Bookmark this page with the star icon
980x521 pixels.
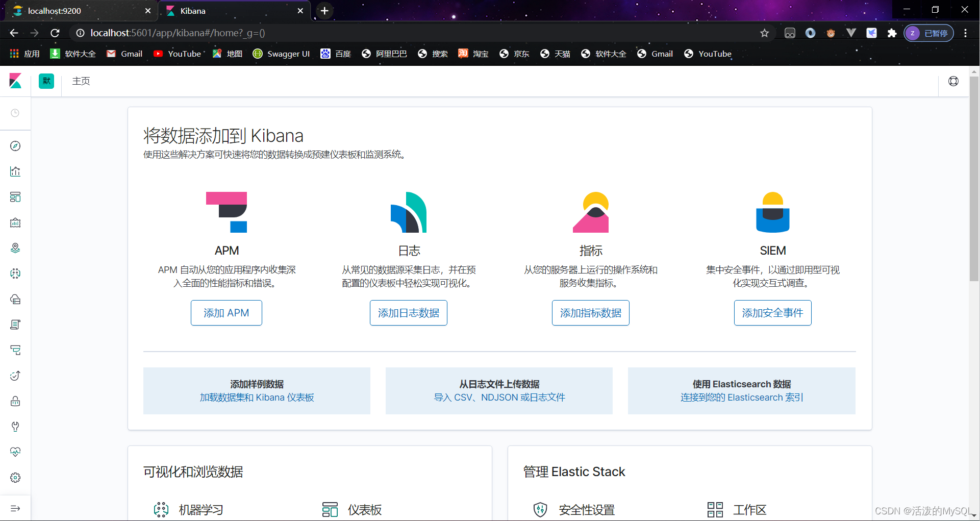[x=764, y=33]
